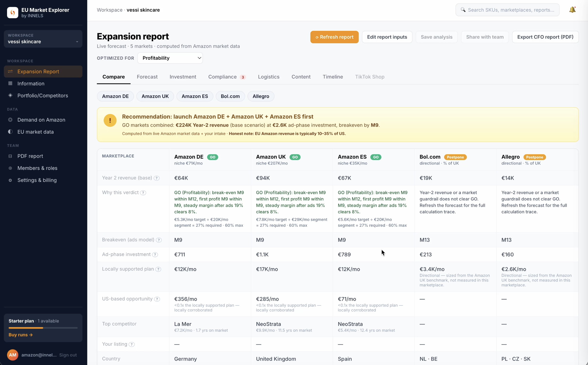Screen dimensions: 588x365
Task: Click the Settings & billing gear icon
Action: pos(10,180)
